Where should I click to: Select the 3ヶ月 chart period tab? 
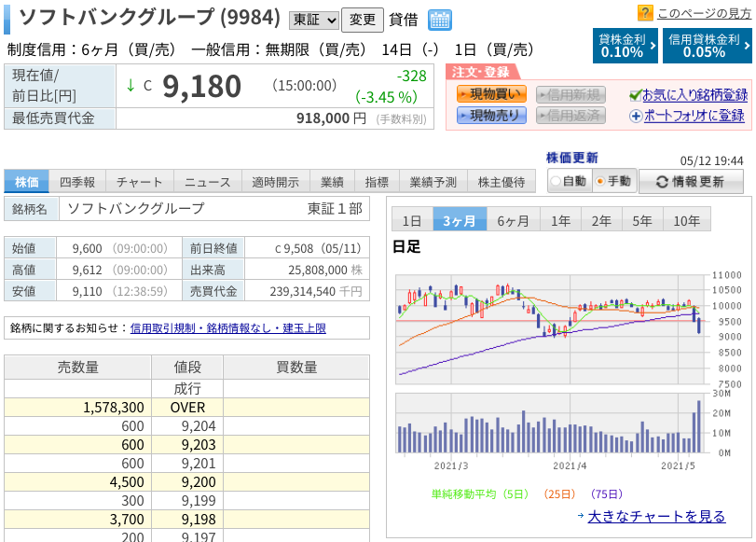click(460, 219)
